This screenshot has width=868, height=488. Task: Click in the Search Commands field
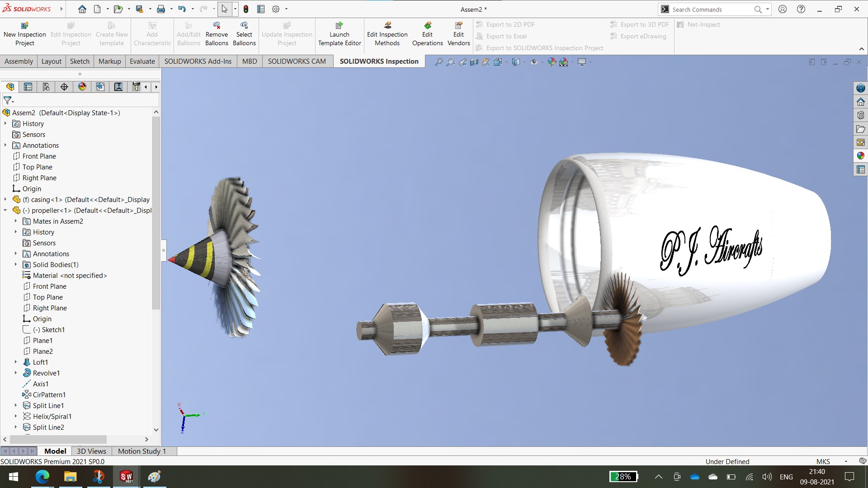click(711, 9)
